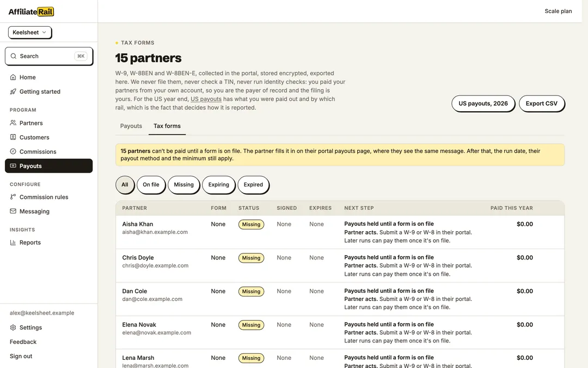Screen dimensions: 588x368
Task: Click Missing badge for Dan Cole
Action: tap(251, 291)
